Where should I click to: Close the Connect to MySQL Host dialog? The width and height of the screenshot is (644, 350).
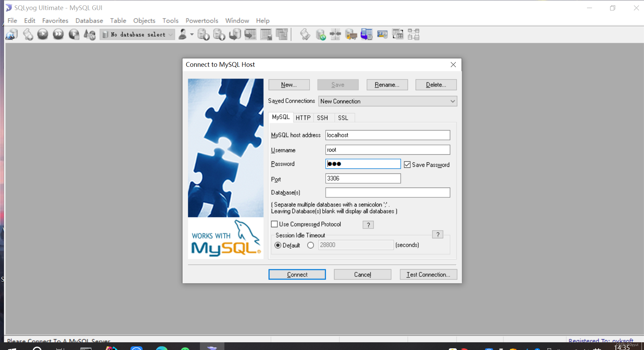click(453, 64)
